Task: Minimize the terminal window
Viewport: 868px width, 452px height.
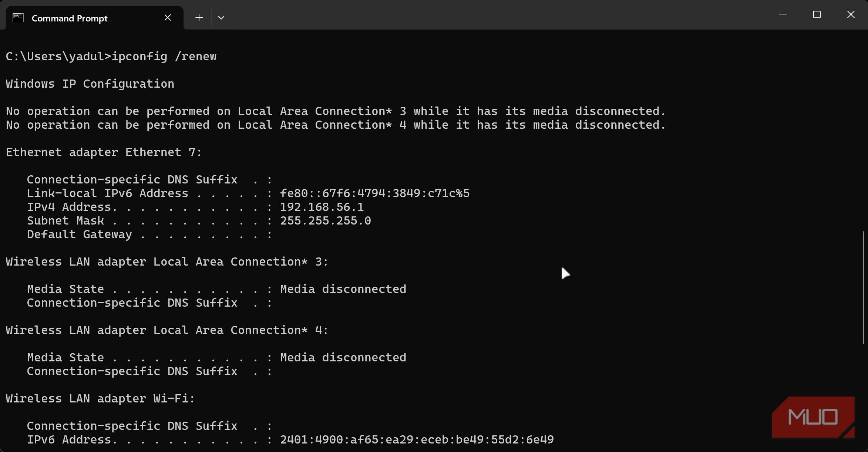Action: coord(783,14)
